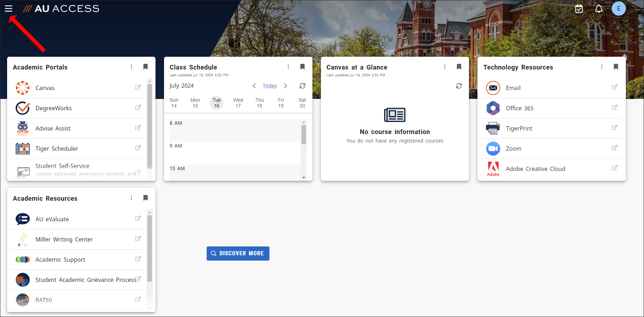Jump to Today in Class Schedule
The width and height of the screenshot is (644, 317).
coord(270,86)
